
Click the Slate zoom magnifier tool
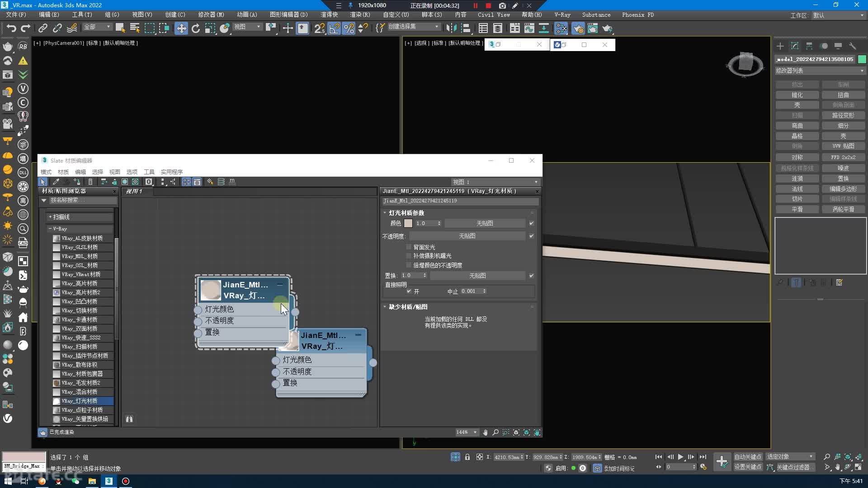point(495,432)
